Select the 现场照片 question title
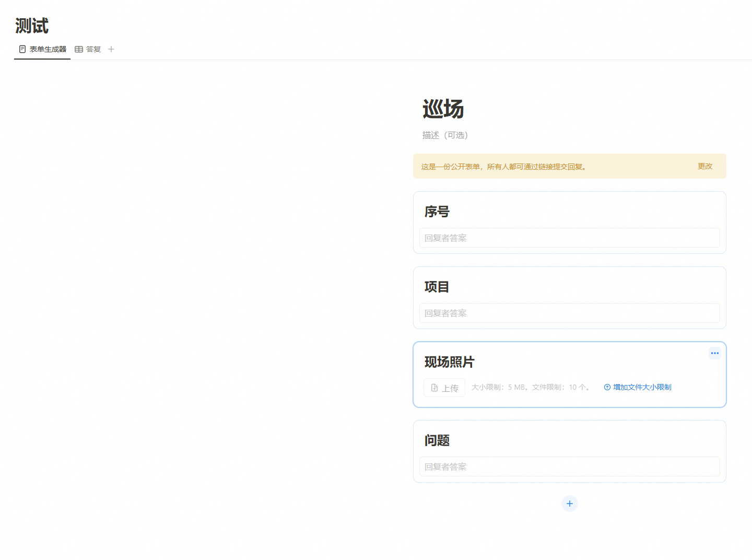The width and height of the screenshot is (752, 560). coord(449,362)
